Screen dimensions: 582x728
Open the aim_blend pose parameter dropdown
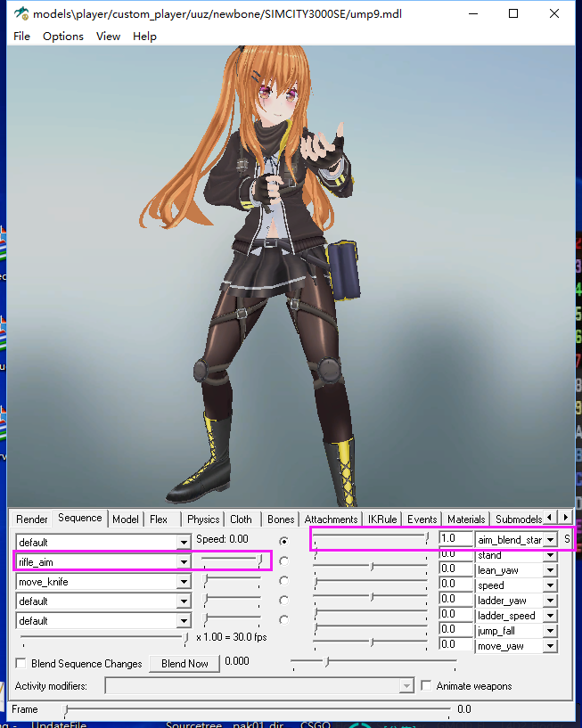coord(551,539)
